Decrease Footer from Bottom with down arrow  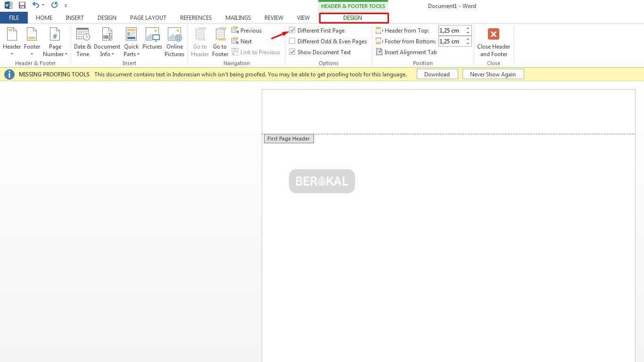468,44
